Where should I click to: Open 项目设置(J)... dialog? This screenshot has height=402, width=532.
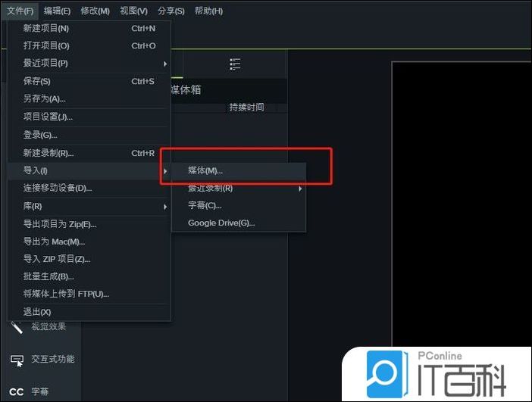click(89, 117)
